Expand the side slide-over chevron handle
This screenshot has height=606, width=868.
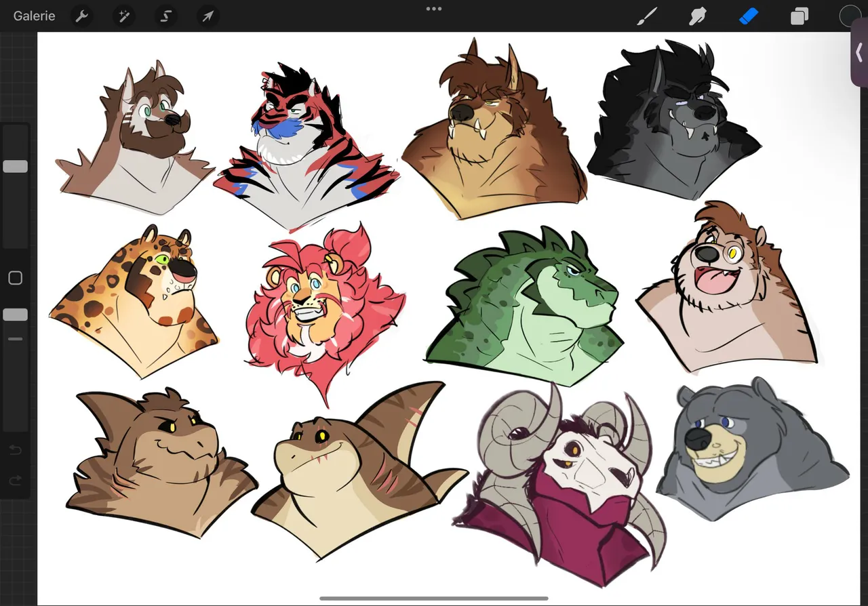(859, 52)
